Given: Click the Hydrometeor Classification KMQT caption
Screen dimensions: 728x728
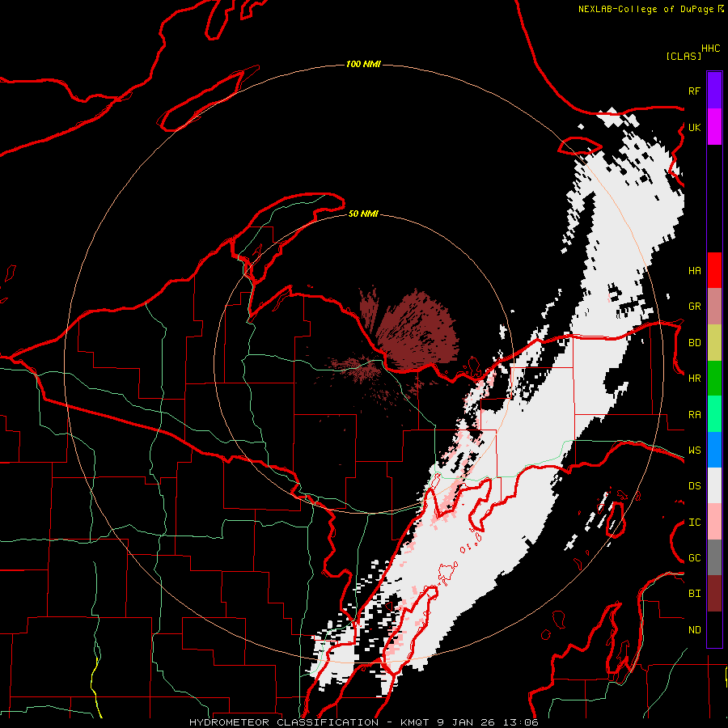Looking at the screenshot, I should [363, 722].
